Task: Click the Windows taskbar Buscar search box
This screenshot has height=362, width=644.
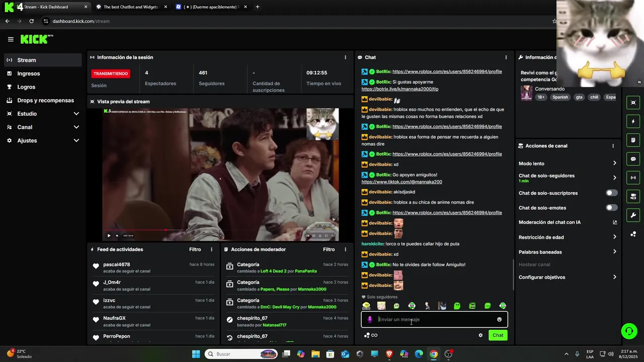Action: (242, 354)
